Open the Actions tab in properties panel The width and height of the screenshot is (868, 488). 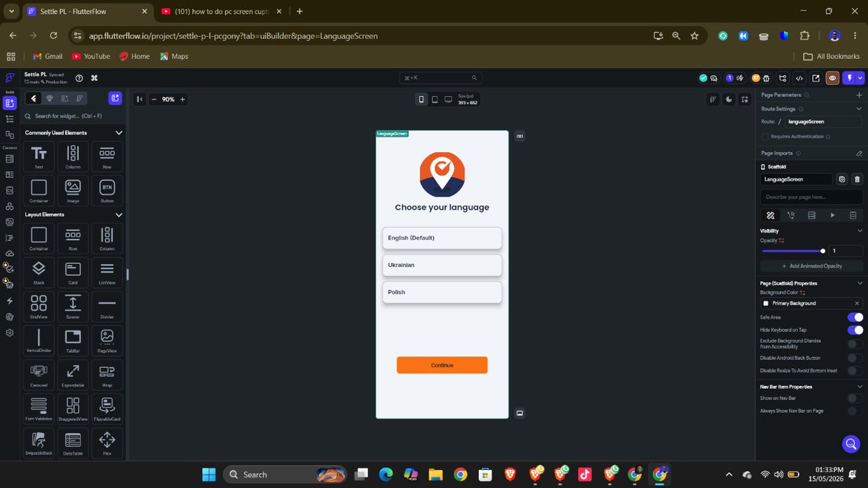[x=791, y=215]
